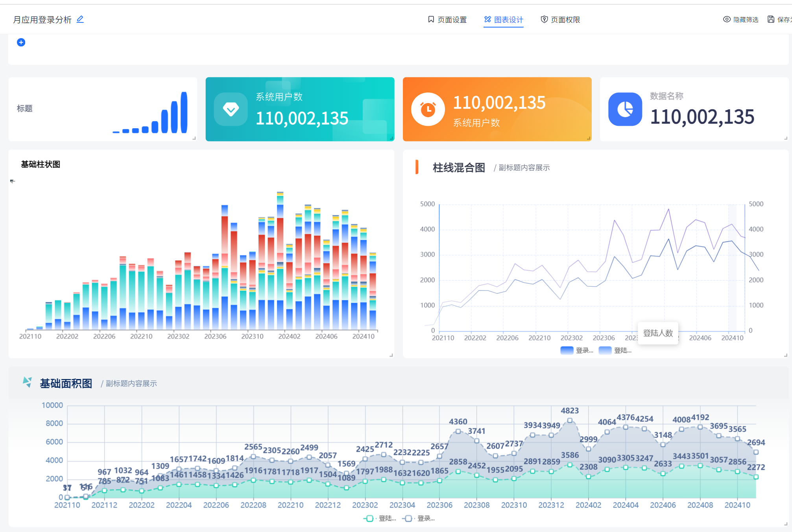Click the 4823 peak data point marker
The width and height of the screenshot is (792, 532).
[570, 420]
